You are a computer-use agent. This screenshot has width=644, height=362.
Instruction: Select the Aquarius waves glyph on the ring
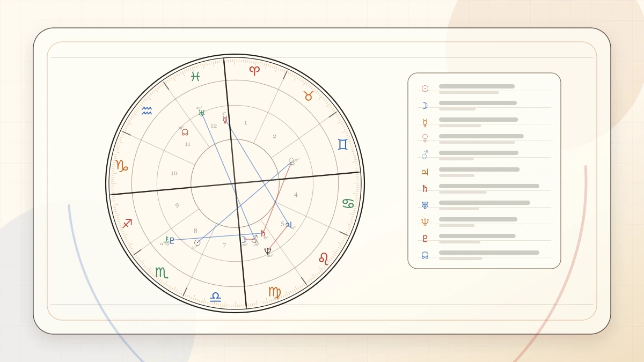147,110
